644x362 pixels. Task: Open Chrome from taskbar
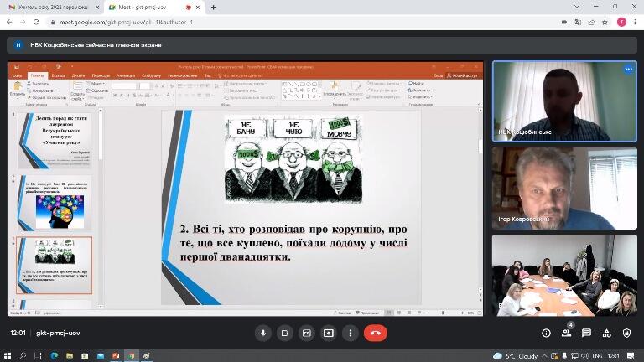[132, 356]
